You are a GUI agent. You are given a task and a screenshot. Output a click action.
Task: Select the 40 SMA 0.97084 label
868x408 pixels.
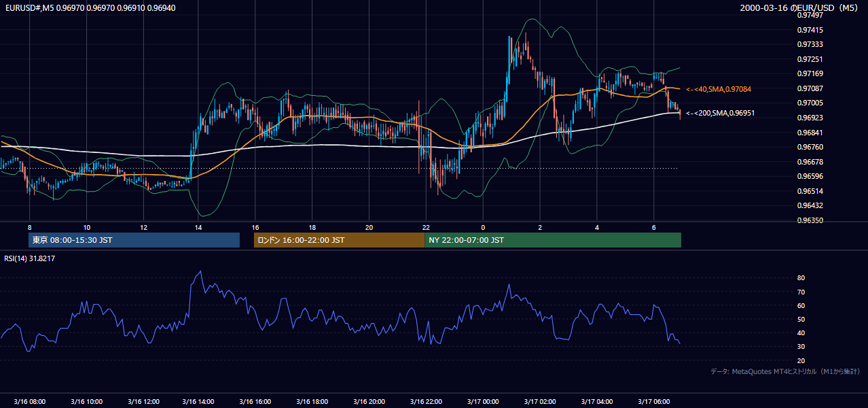click(x=719, y=89)
